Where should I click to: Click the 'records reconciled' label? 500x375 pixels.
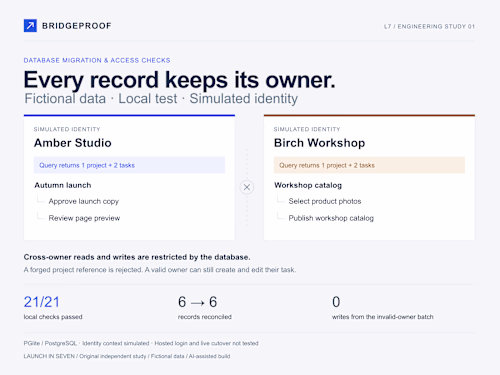point(205,317)
